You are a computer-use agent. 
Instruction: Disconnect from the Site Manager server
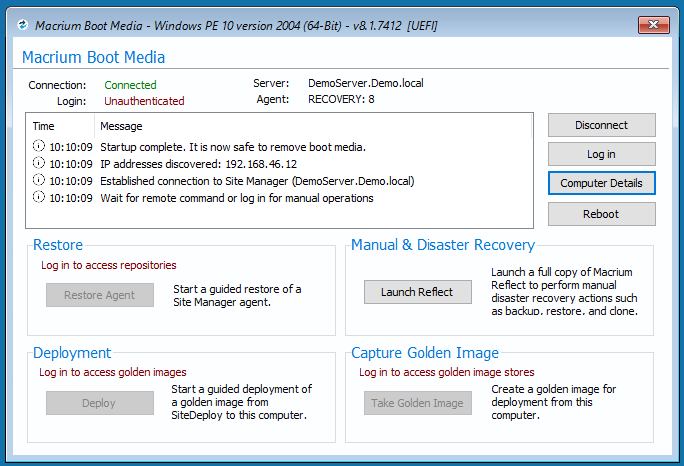[x=602, y=125]
